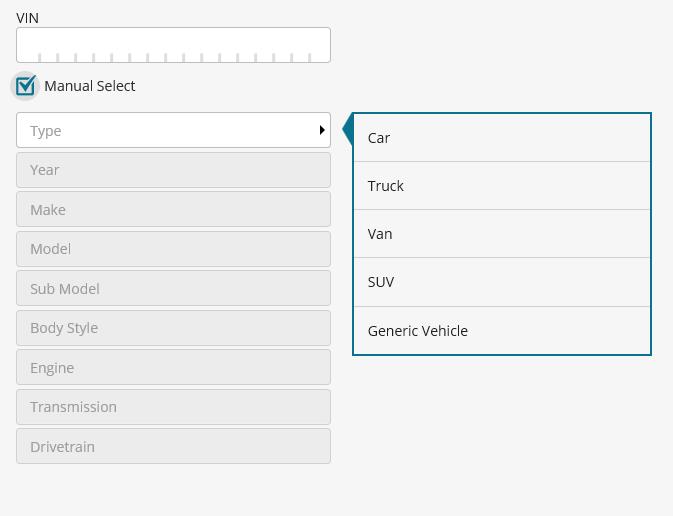Screen dimensions: 673x516
Task: Click the Drivetrain dropdown field
Action: (173, 446)
